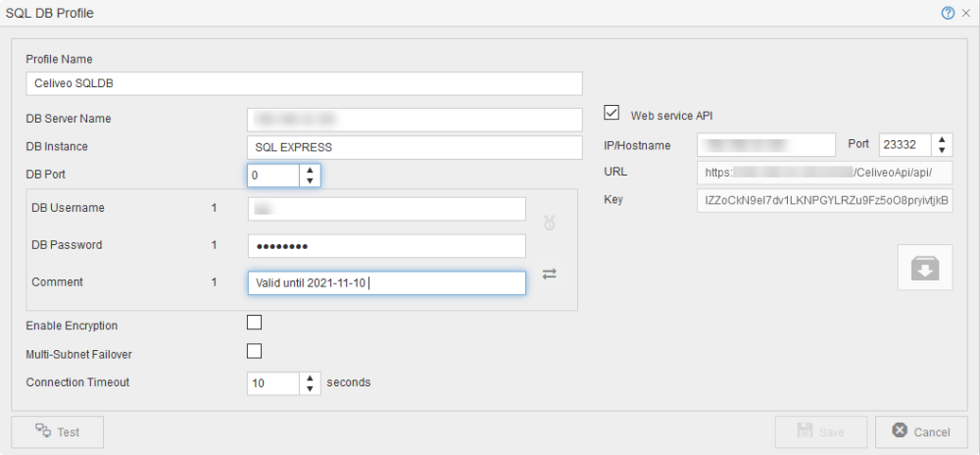Screen dimensions: 980x455
Task: Click the help question mark icon
Action: pos(948,13)
